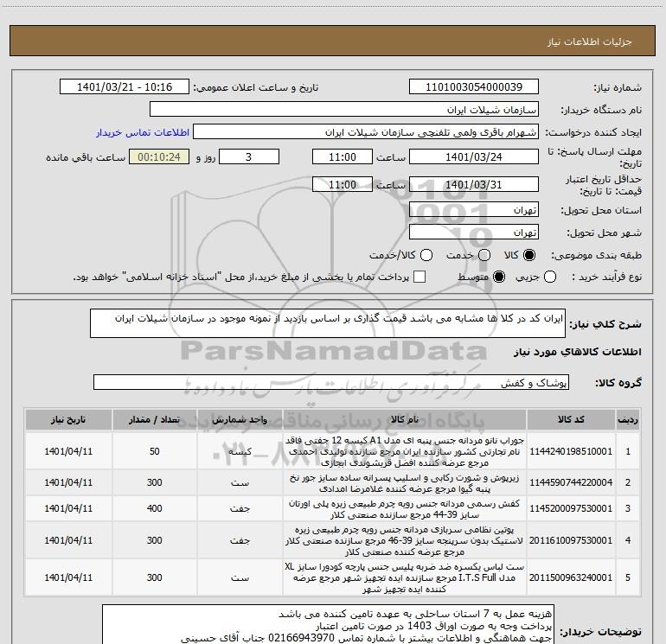This screenshot has width=666, height=644.
Task: Click the police anti-impact suit description in row 5
Action: (405, 577)
